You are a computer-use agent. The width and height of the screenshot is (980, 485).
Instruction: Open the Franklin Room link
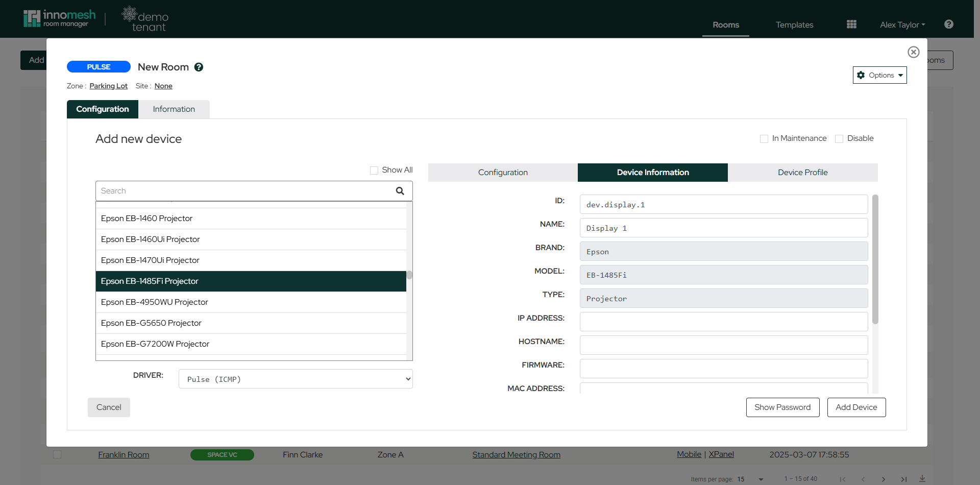[x=124, y=454]
